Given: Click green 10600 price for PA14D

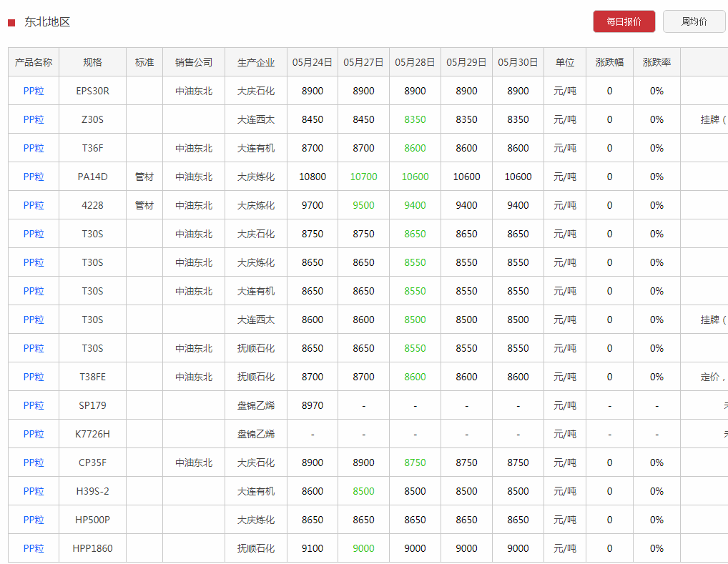Looking at the screenshot, I should [415, 177].
